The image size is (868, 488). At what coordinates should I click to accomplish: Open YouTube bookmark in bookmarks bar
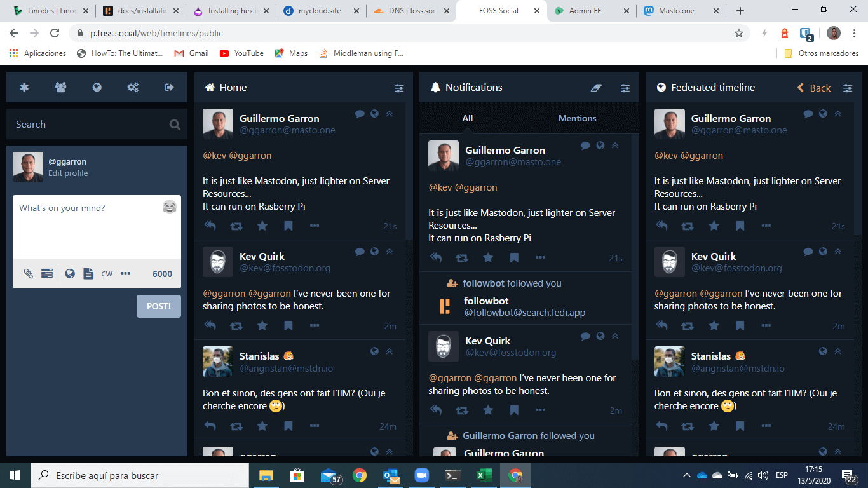pyautogui.click(x=241, y=53)
